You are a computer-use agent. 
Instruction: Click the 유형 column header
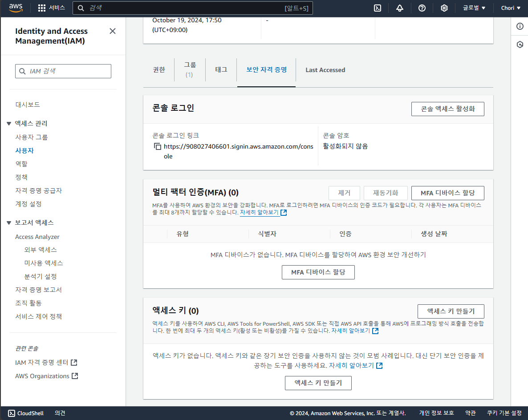[183, 234]
